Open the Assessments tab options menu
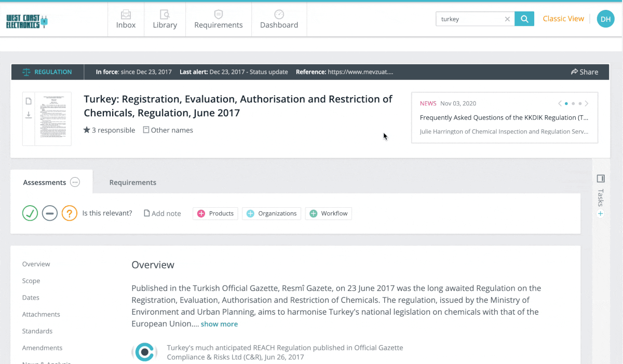This screenshot has height=364, width=623. coord(75,182)
